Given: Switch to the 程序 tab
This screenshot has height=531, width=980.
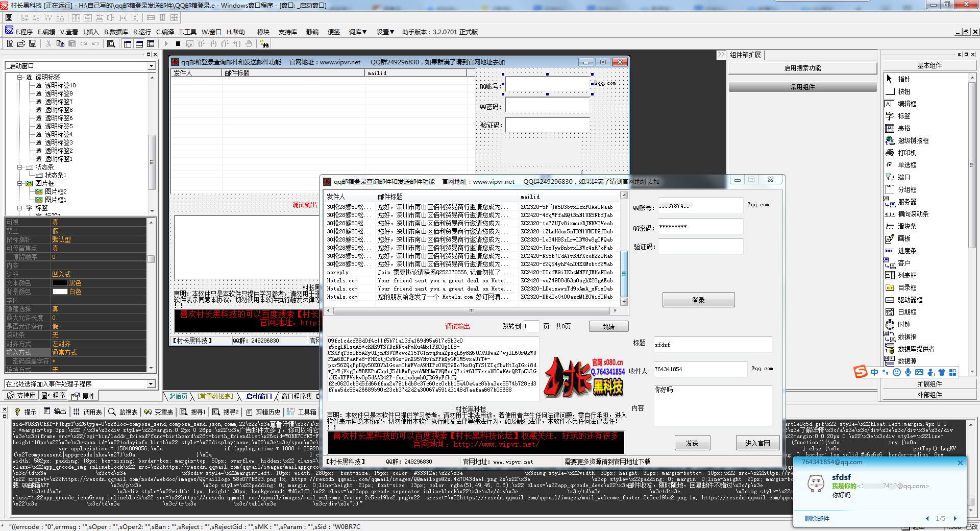Looking at the screenshot, I should (54, 395).
